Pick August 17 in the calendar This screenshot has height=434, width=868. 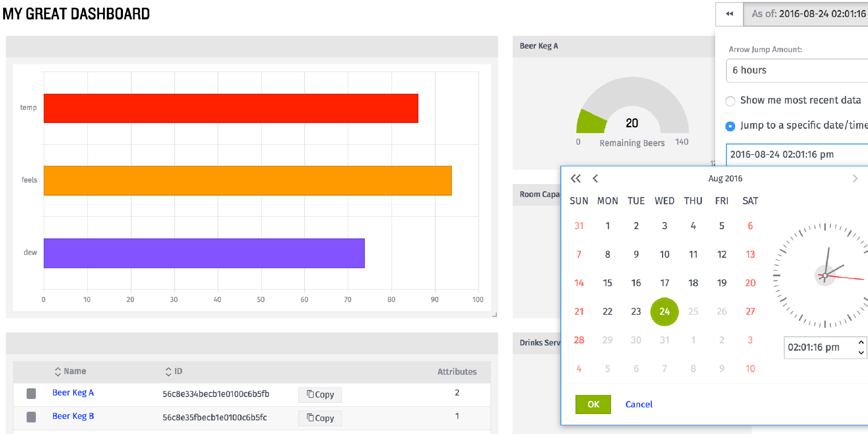pos(664,283)
